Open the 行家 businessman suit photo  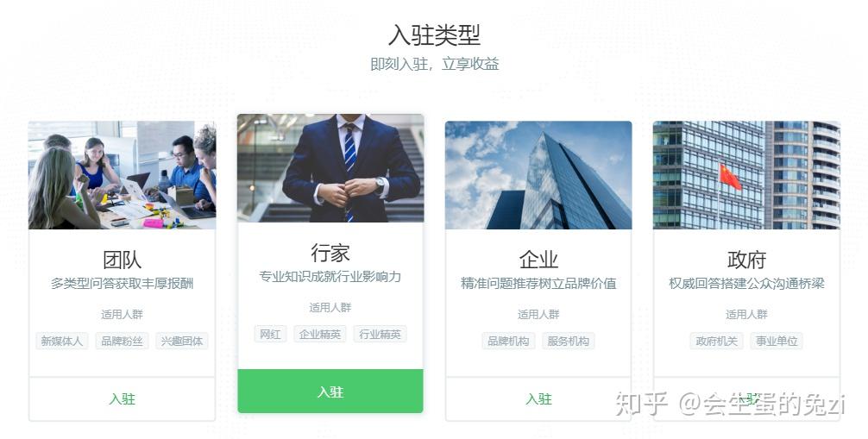330,168
